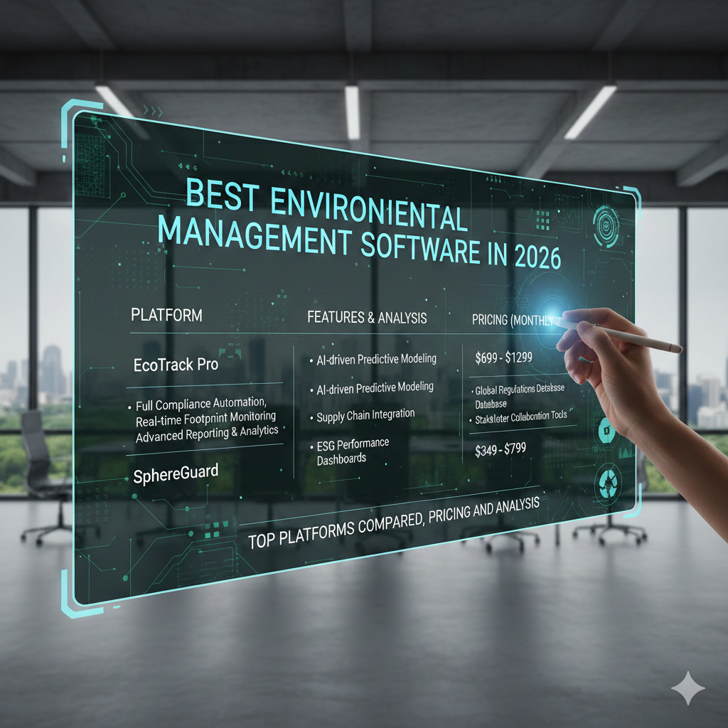Select the PLATFORM column header
The width and height of the screenshot is (728, 728).
coord(166,315)
